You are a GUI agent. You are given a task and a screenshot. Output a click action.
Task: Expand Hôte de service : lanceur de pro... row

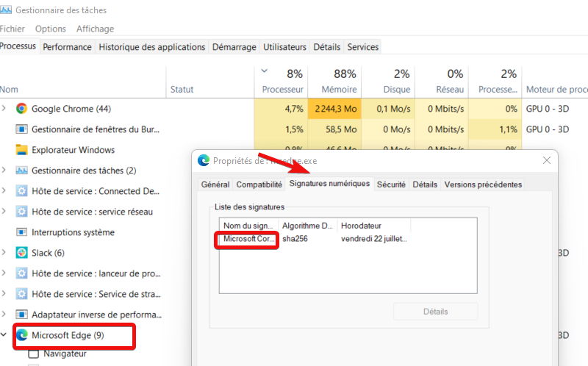pos(4,273)
